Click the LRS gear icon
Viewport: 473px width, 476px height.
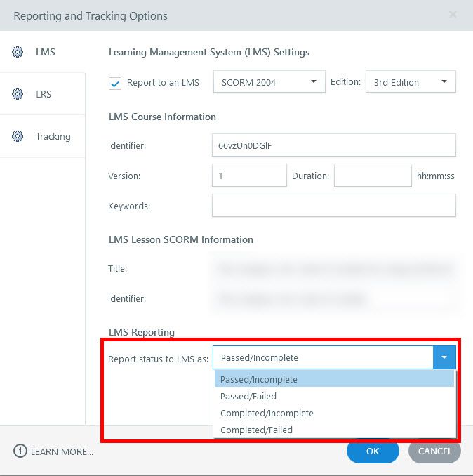(18, 94)
